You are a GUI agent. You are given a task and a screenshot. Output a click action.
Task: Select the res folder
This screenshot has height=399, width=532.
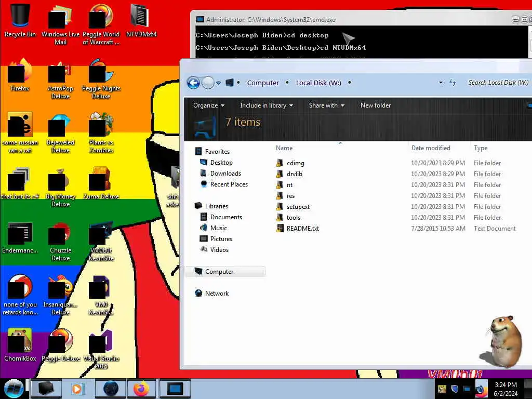click(286, 195)
